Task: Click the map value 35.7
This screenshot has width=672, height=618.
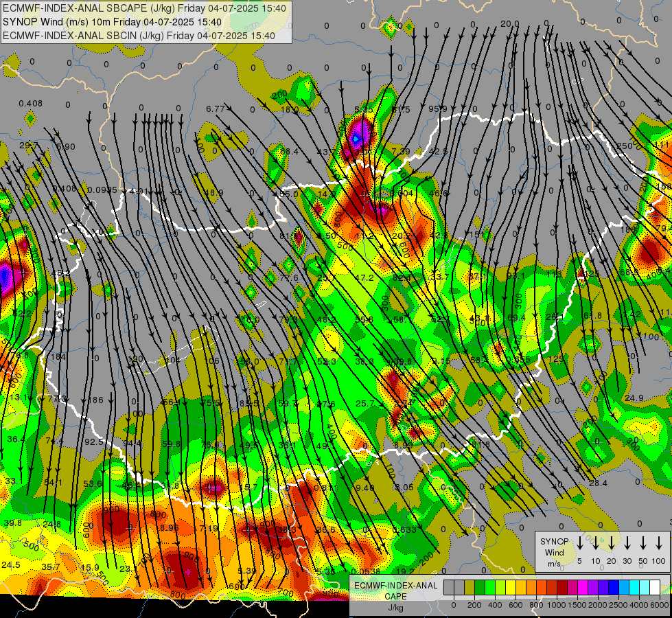Action: click(51, 567)
